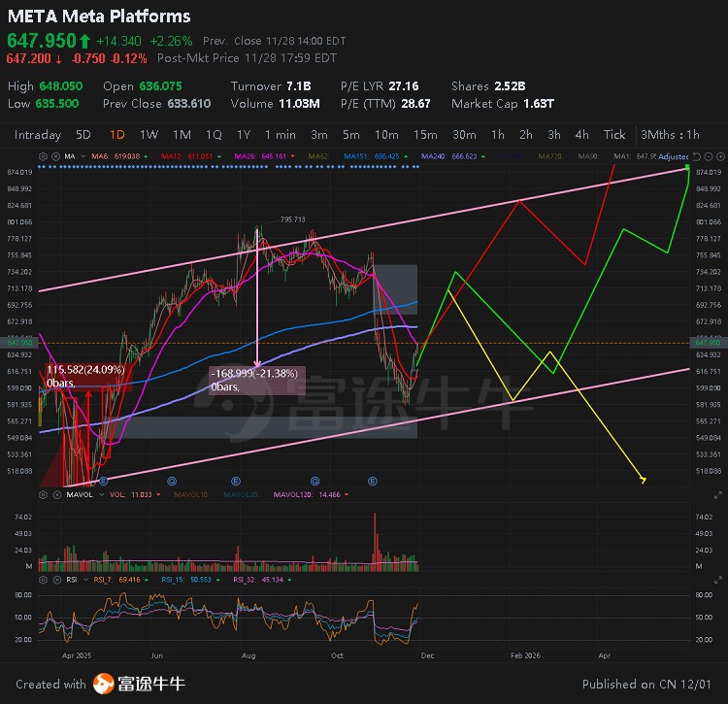Viewport: 728px width, 704px height.
Task: Close the RSI indicator panel
Action: 54,579
